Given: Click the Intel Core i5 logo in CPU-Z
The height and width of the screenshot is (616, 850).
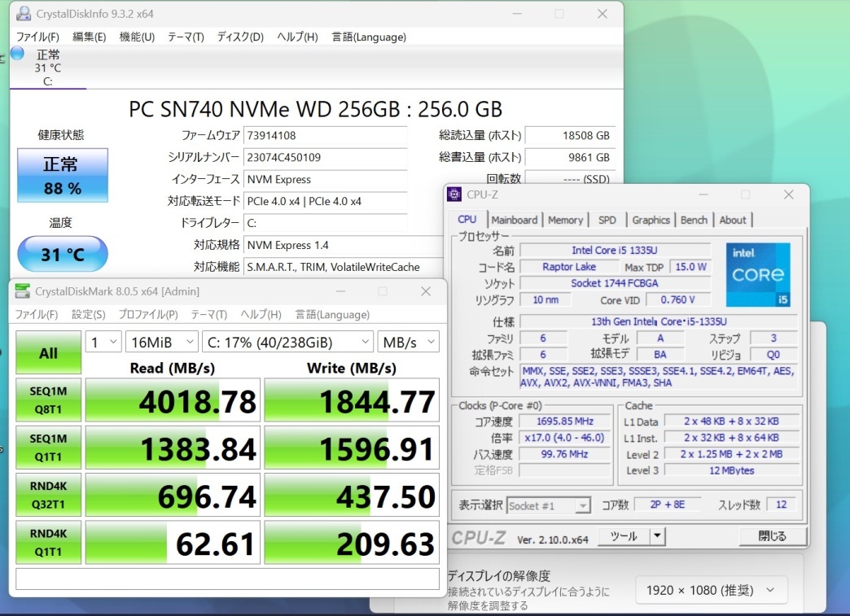Looking at the screenshot, I should [758, 274].
